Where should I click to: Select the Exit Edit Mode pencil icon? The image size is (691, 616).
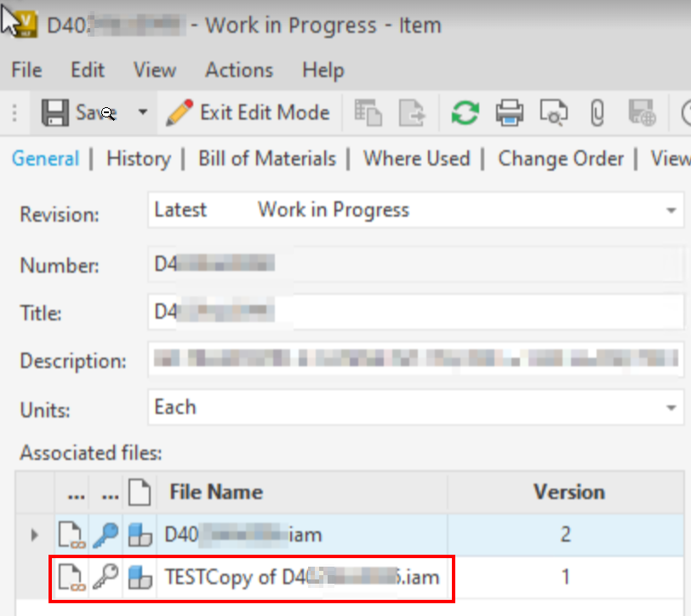tap(180, 112)
